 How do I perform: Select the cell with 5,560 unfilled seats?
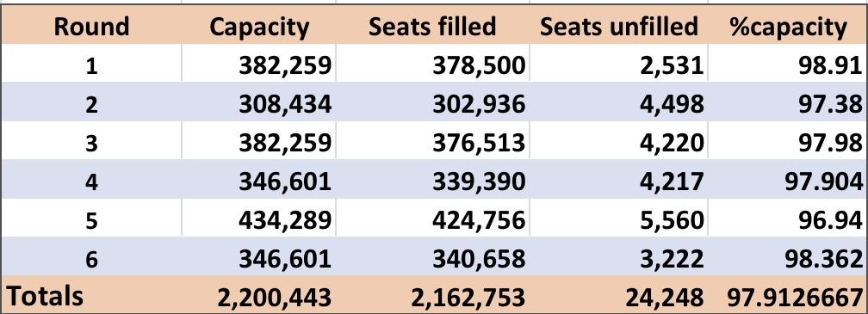(x=618, y=218)
